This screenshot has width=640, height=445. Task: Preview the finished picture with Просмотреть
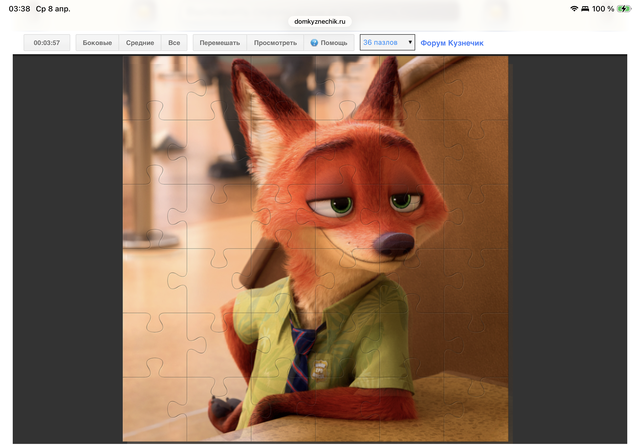pyautogui.click(x=275, y=44)
